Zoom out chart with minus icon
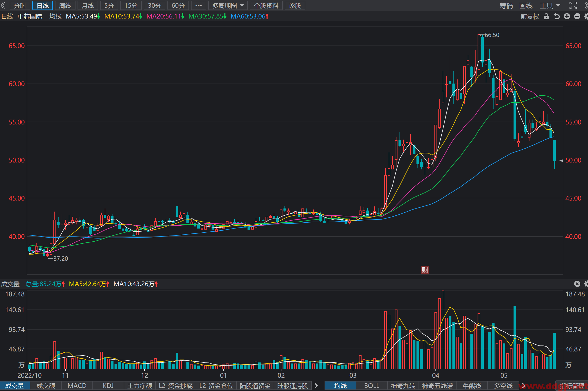 click(x=577, y=16)
